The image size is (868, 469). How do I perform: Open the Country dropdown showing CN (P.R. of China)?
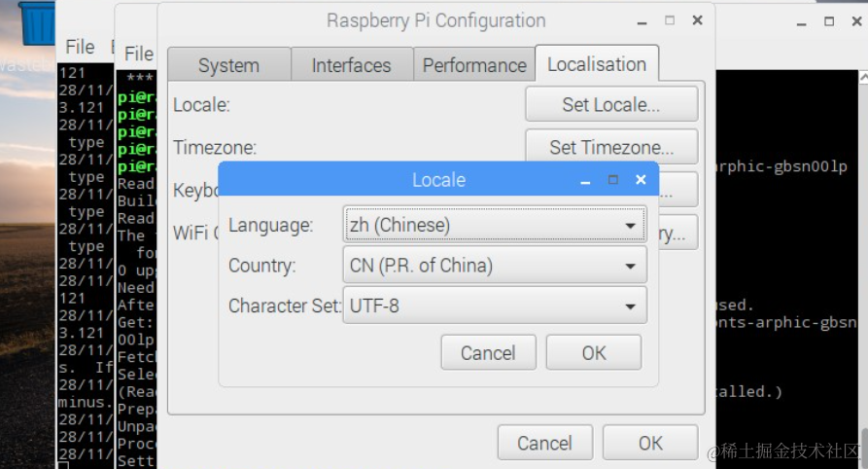pos(495,265)
